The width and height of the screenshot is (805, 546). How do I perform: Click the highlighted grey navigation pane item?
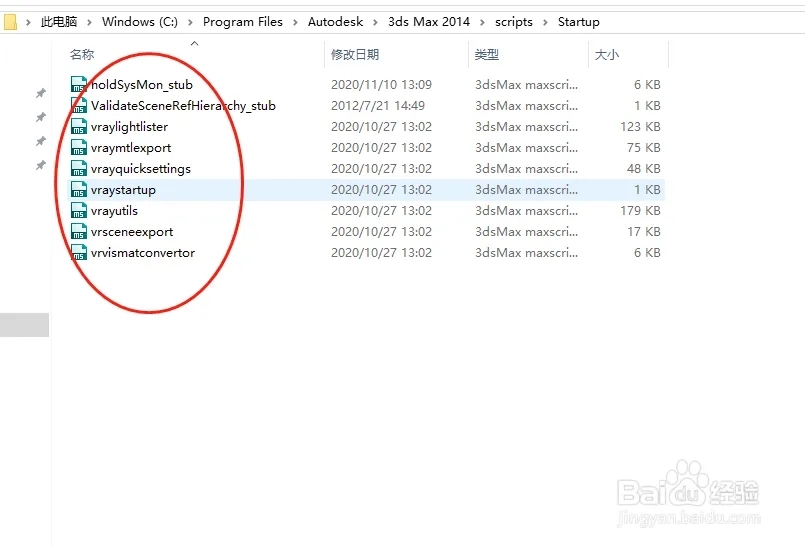25,325
